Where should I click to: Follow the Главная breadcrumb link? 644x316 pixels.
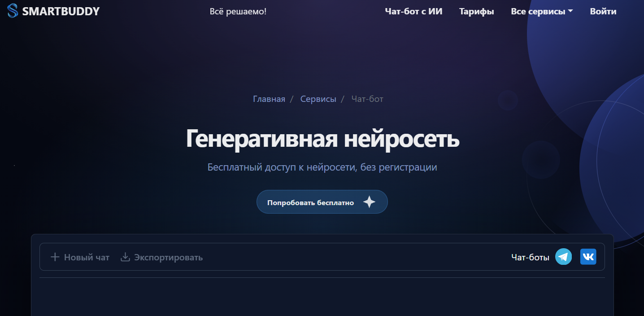[269, 99]
